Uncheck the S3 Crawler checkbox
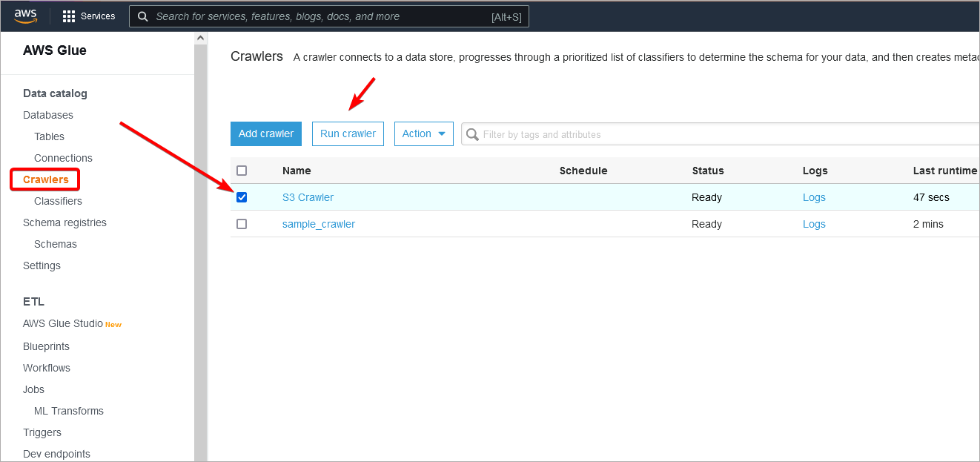Screen dimensions: 980x462 [242, 197]
